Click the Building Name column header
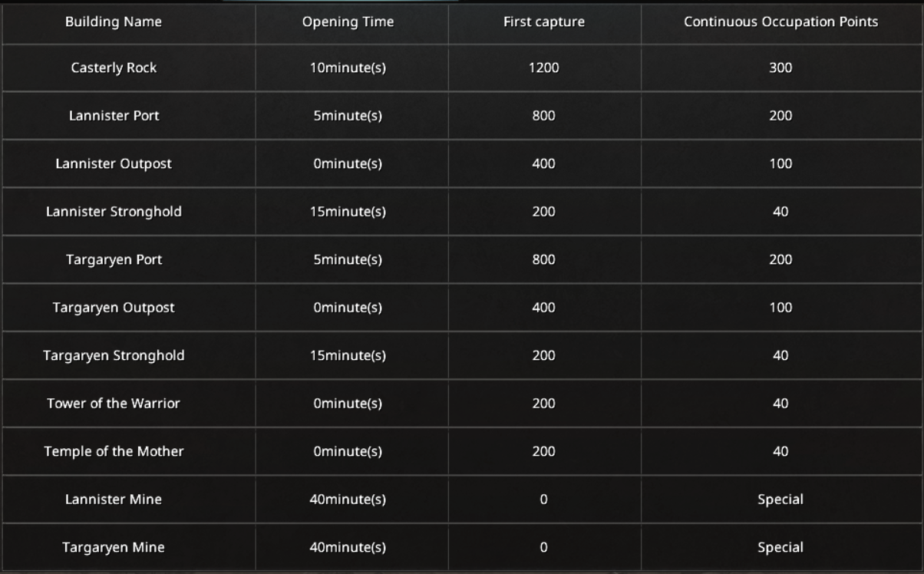The image size is (924, 574). click(114, 21)
